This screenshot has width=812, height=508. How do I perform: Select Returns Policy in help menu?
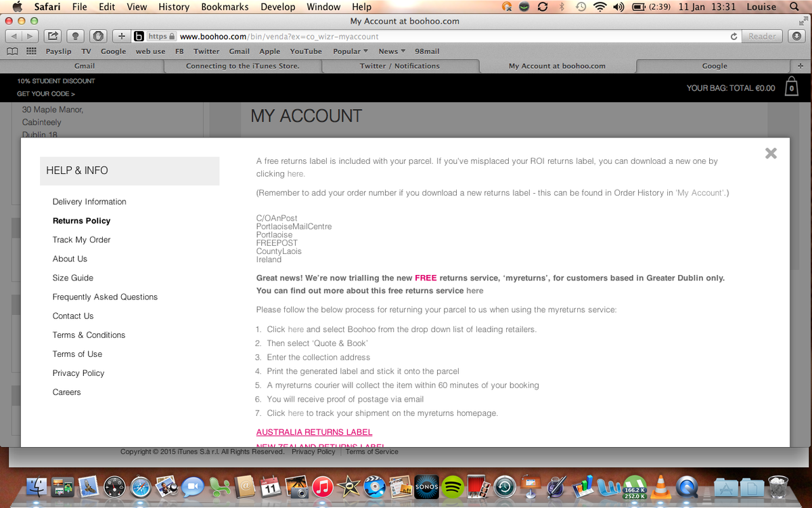click(x=81, y=221)
